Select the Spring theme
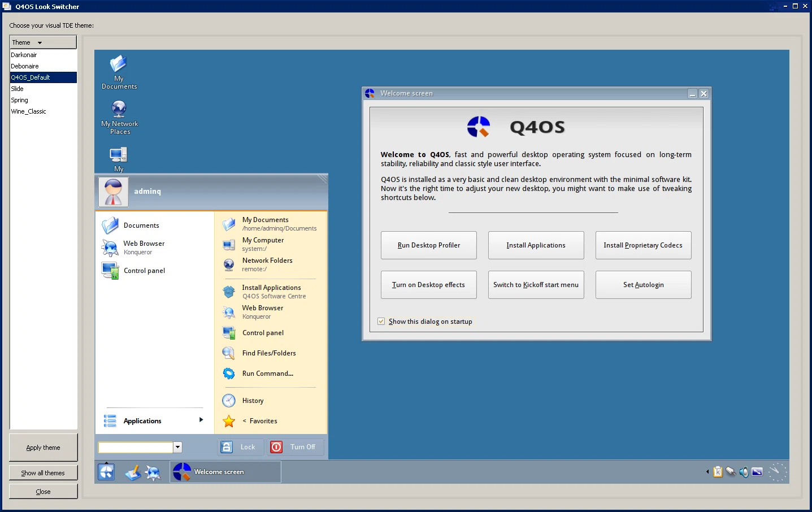 [43, 100]
